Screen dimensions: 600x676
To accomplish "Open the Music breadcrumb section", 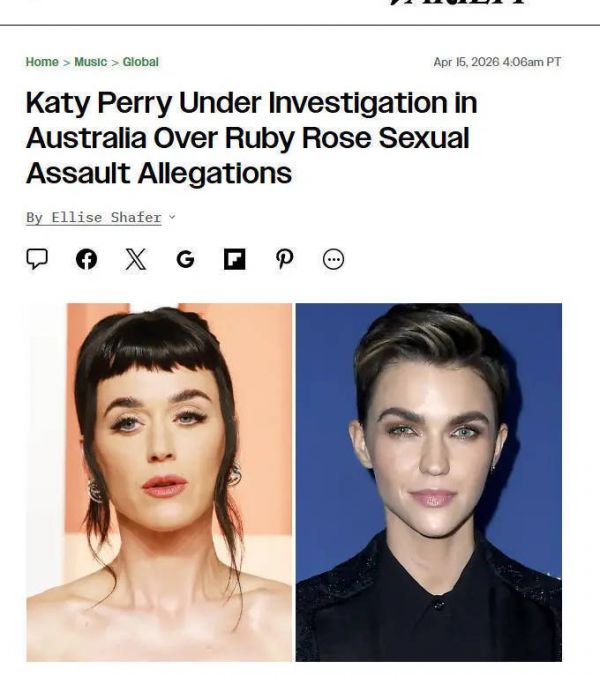I will click(91, 62).
